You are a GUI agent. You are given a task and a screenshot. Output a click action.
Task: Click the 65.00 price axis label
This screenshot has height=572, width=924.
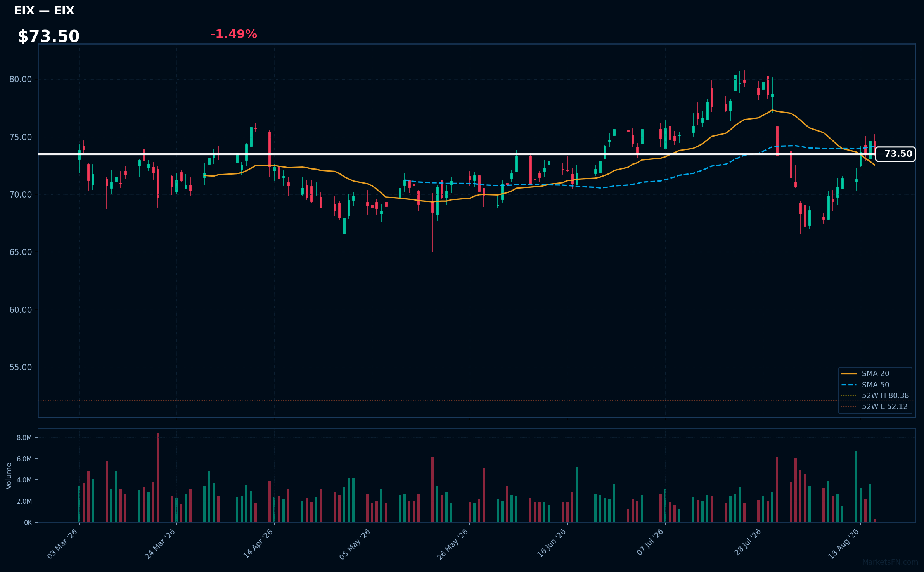[21, 252]
